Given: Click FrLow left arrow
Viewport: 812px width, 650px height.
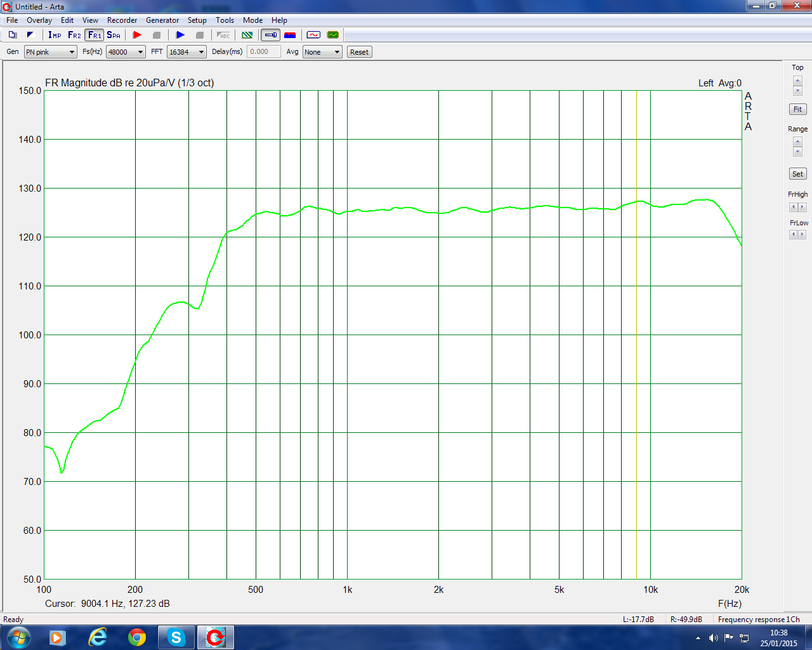Looking at the screenshot, I should pyautogui.click(x=793, y=234).
